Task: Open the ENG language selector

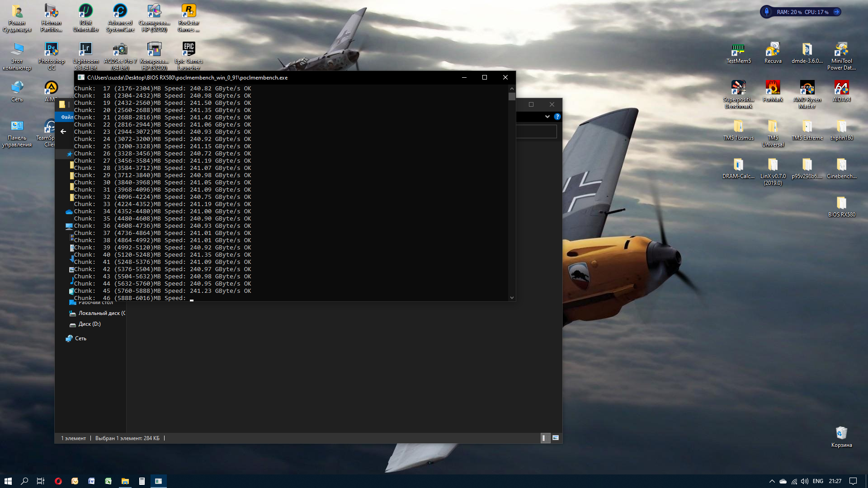Action: (818, 481)
